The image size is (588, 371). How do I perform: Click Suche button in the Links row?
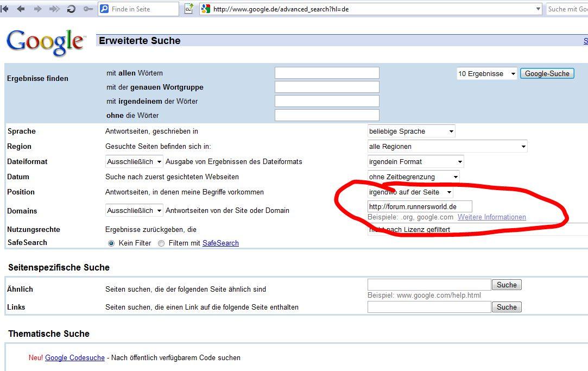click(x=507, y=307)
